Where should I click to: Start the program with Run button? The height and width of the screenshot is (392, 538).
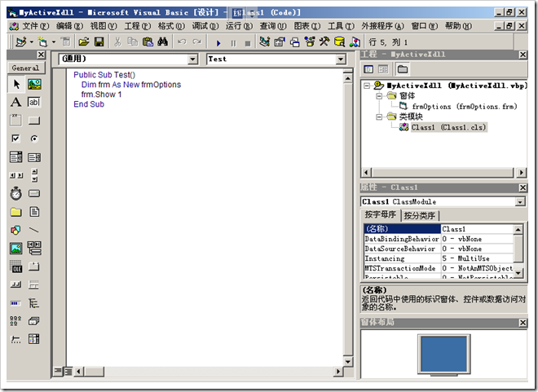[218, 43]
